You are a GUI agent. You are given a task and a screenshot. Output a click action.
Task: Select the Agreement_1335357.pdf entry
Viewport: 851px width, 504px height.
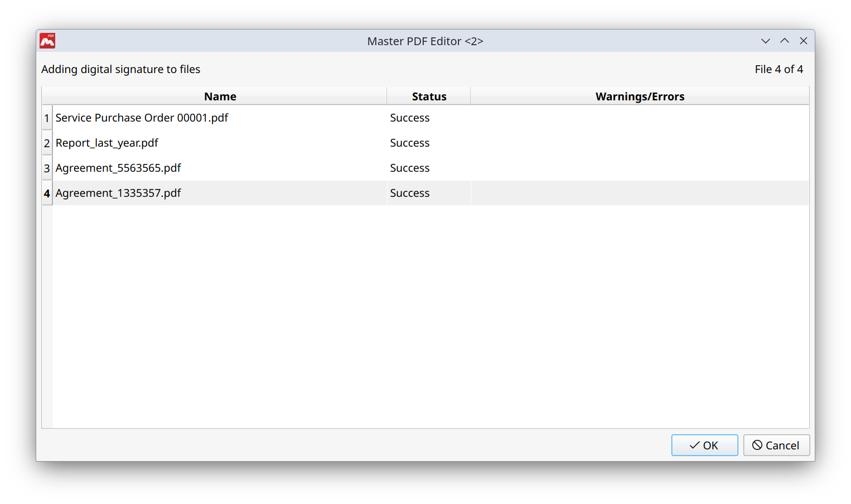point(118,193)
